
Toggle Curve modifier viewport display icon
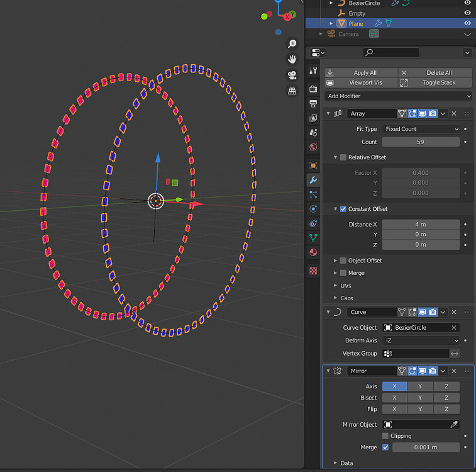click(423, 312)
